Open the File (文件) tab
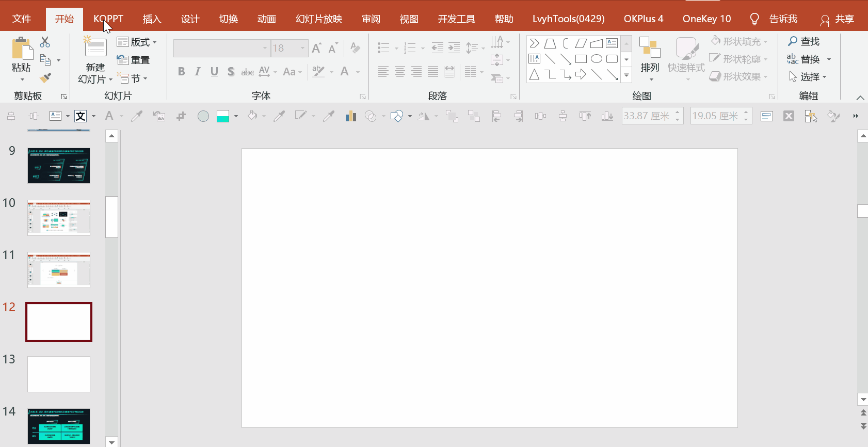Viewport: 868px width, 447px height. [x=22, y=19]
